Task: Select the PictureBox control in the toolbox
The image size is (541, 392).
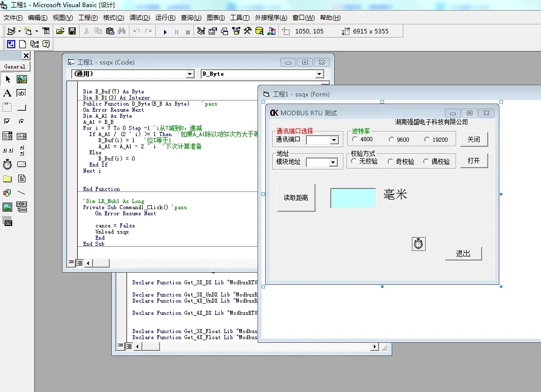Action: [22, 80]
